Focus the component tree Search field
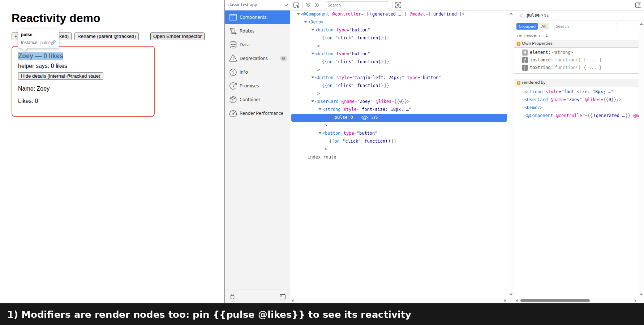The width and height of the screenshot is (644, 325). click(357, 5)
